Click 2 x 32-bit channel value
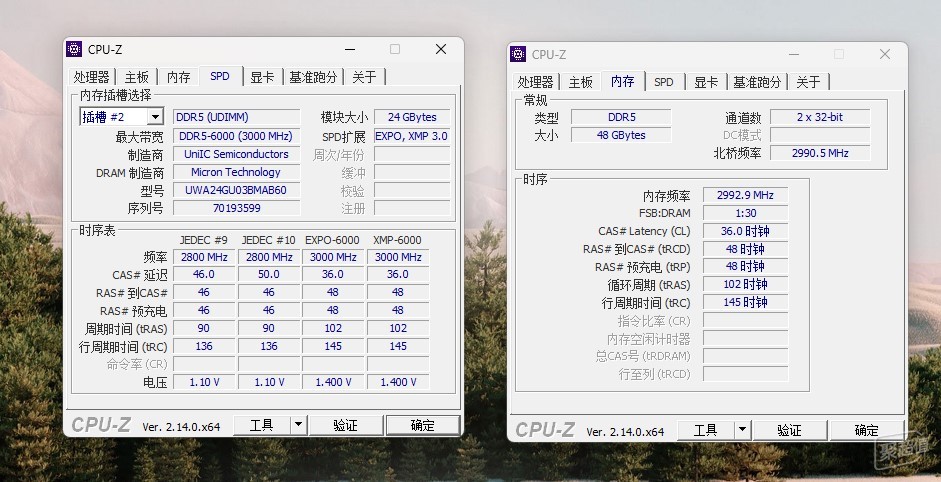 [820, 117]
